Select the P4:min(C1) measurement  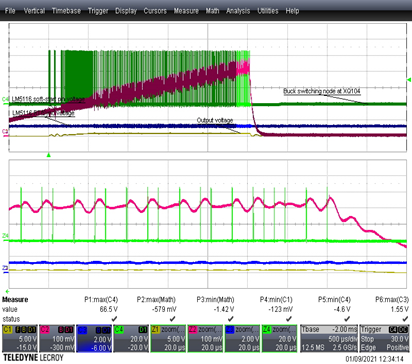(x=276, y=300)
